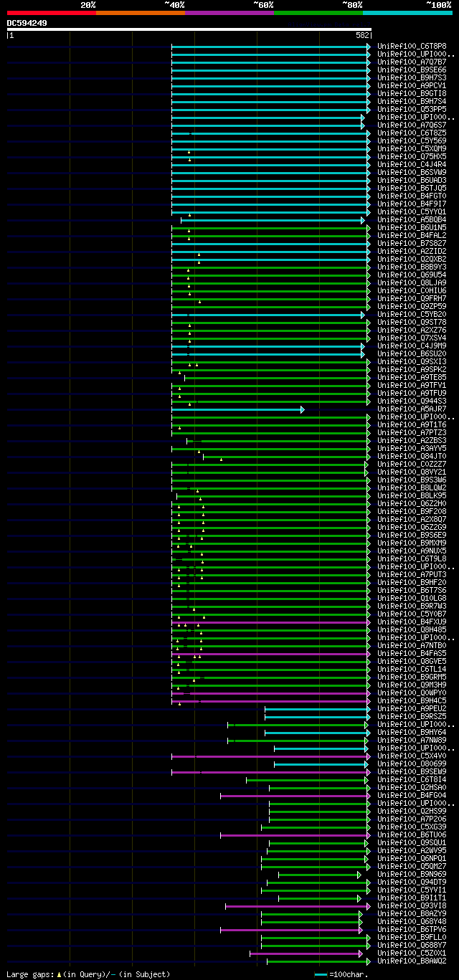This screenshot has height=980, width=459.
Task: Select the UniRef100_A3AYV5 label
Action: click(412, 448)
